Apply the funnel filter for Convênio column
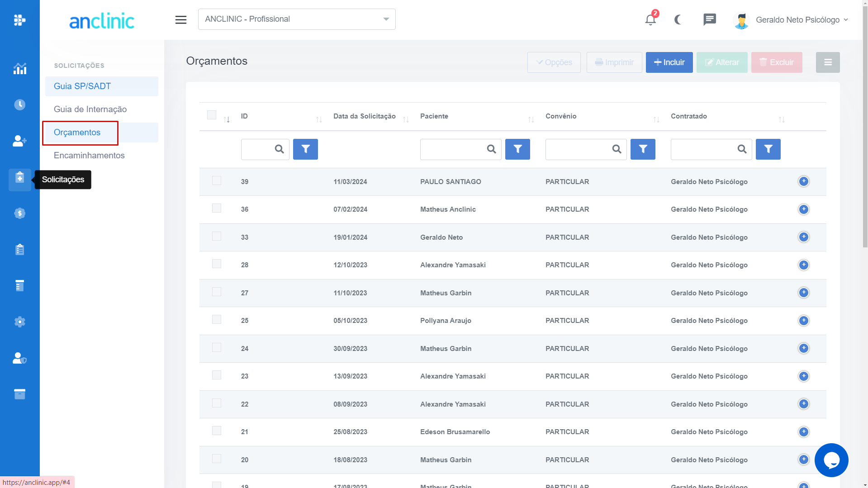The width and height of the screenshot is (868, 488). (643, 149)
